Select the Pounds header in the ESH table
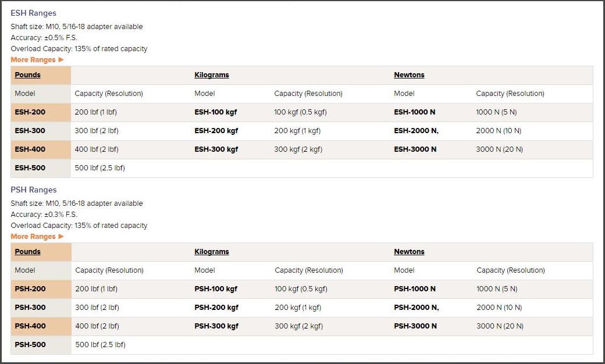The height and width of the screenshot is (364, 605). point(28,75)
